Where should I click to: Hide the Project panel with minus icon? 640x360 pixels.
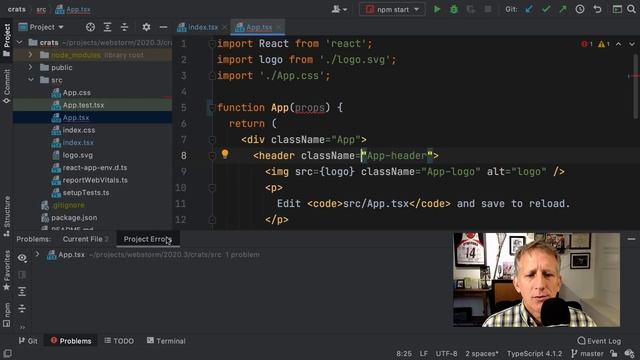(163, 27)
